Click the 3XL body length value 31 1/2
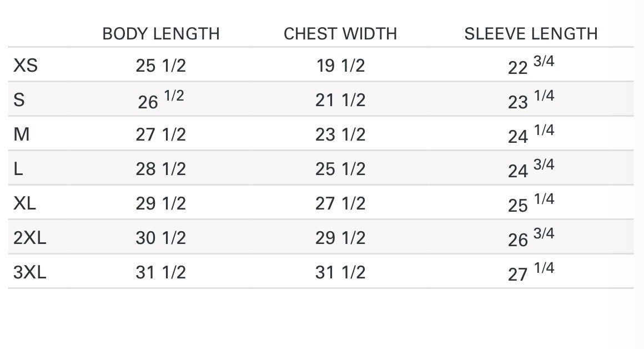 click(161, 273)
